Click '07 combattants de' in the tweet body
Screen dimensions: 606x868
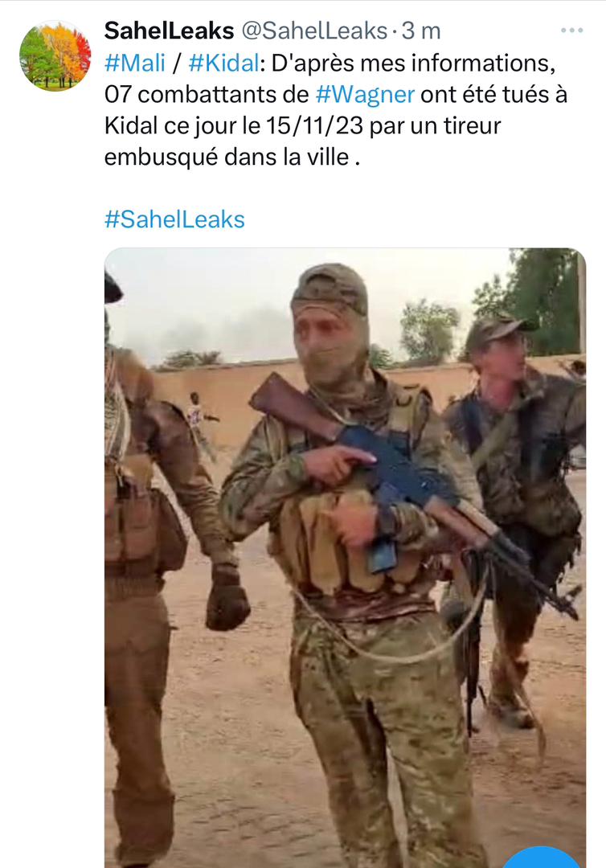click(207, 95)
